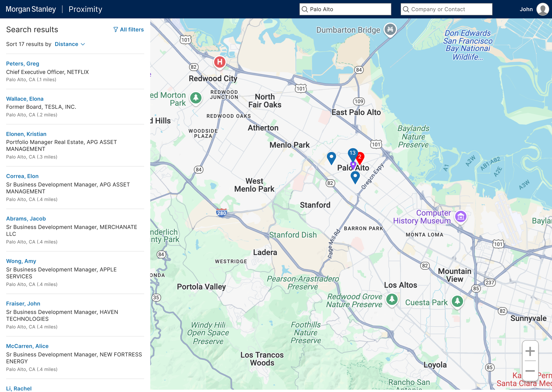Click the red hospital H marker
The height and width of the screenshot is (392, 552).
tap(219, 62)
